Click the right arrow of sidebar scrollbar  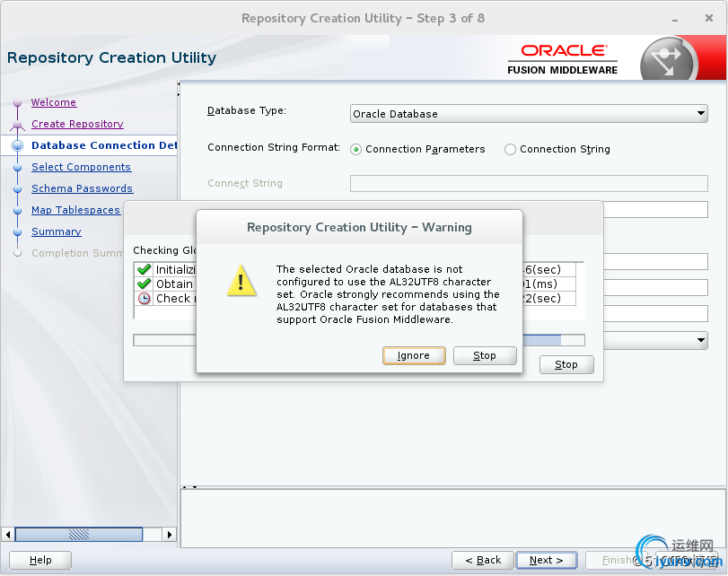[170, 535]
